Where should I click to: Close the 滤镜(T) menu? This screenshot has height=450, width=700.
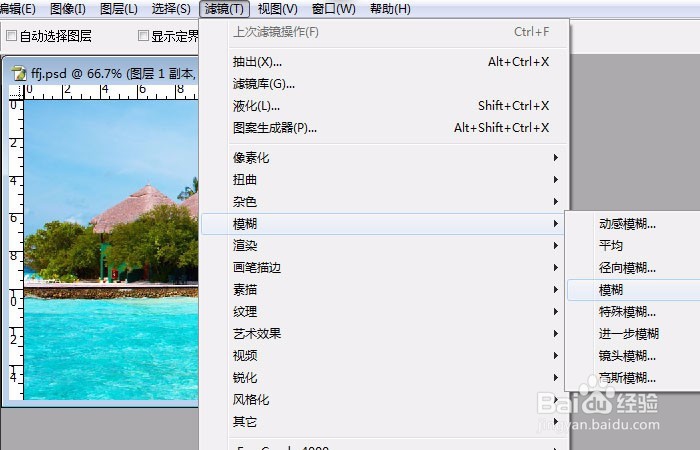[x=224, y=8]
